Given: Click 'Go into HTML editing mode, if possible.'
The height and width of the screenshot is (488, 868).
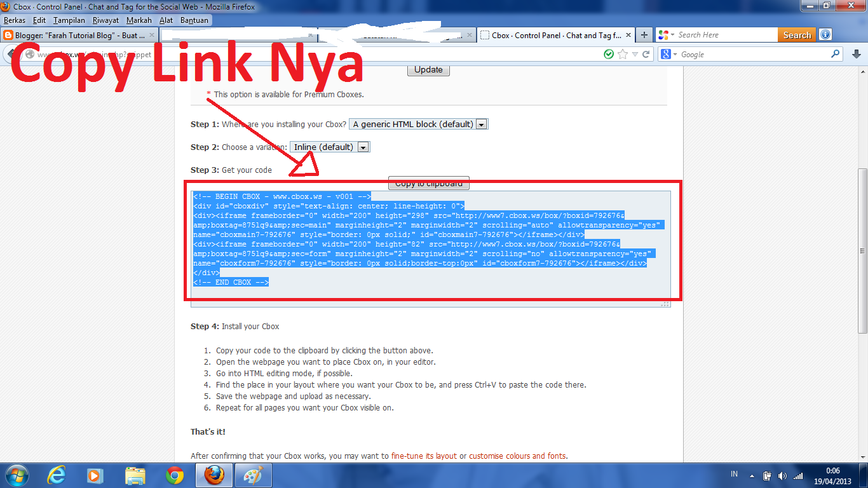Looking at the screenshot, I should pyautogui.click(x=284, y=374).
